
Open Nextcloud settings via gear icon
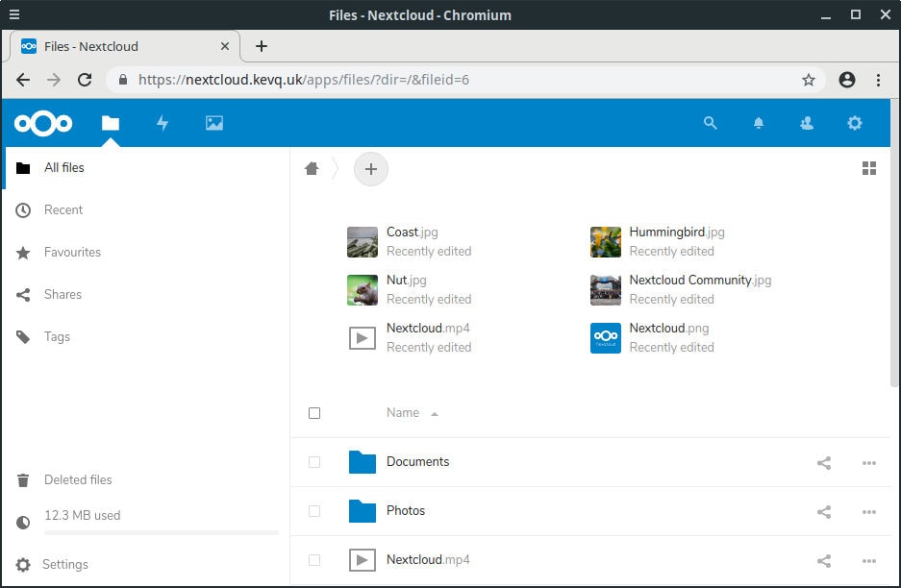tap(854, 123)
